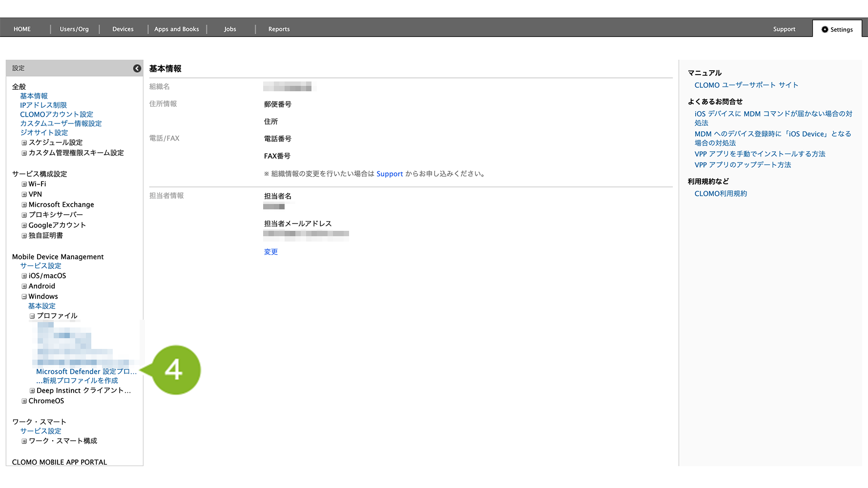Open the Devices menu
The width and height of the screenshot is (868, 488).
(x=123, y=29)
